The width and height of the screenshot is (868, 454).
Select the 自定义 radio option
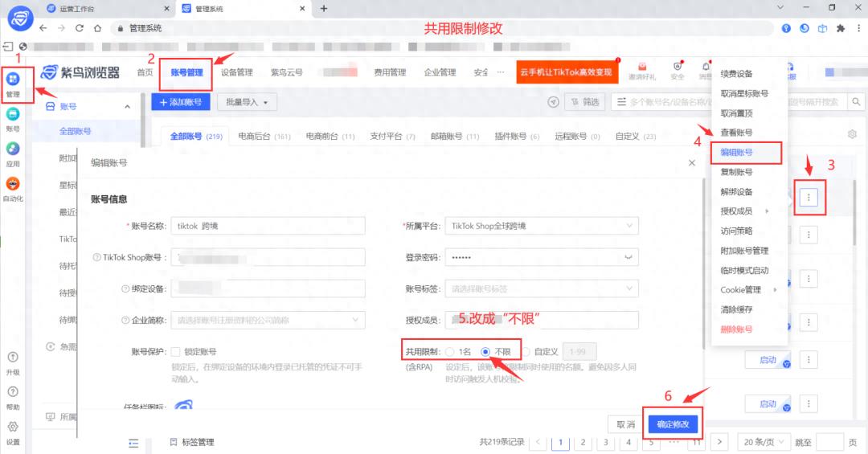click(x=526, y=352)
